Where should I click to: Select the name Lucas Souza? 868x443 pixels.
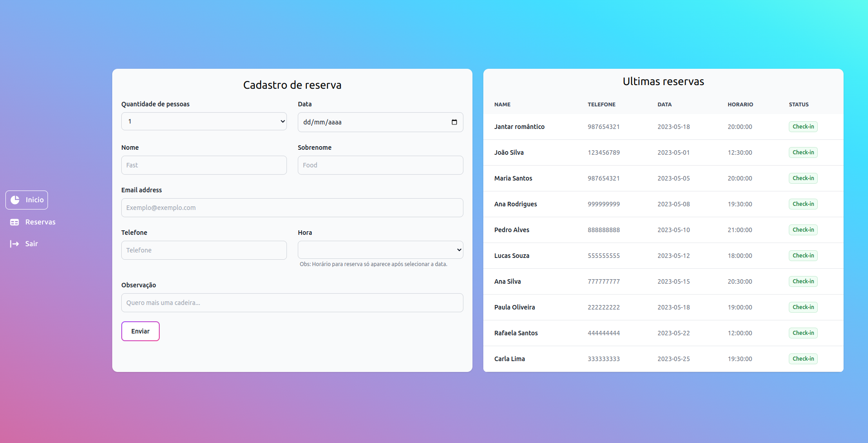coord(511,256)
